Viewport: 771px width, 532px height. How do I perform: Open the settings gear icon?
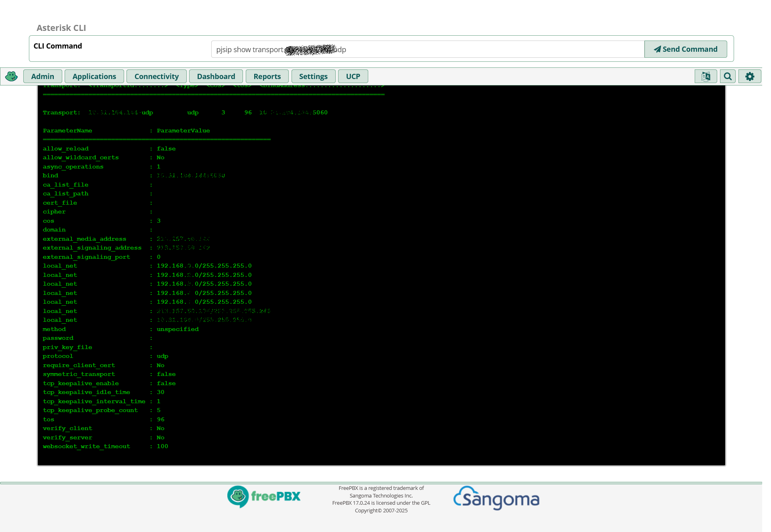pyautogui.click(x=749, y=76)
